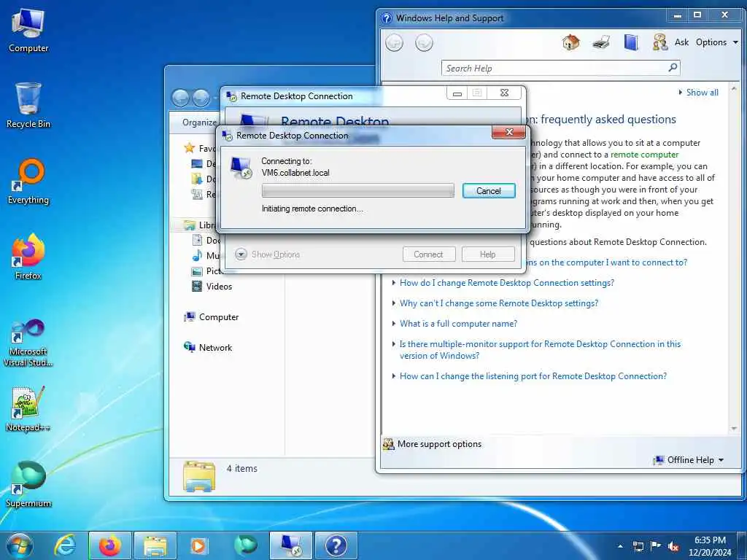Open Windows Media Player from taskbar
This screenshot has height=560, width=747.
click(200, 545)
